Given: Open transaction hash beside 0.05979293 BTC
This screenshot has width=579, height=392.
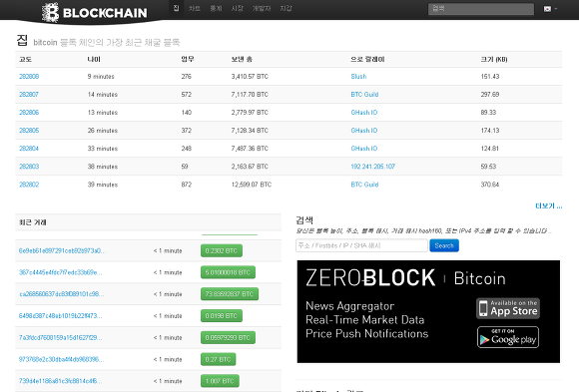Looking at the screenshot, I should (61, 338).
